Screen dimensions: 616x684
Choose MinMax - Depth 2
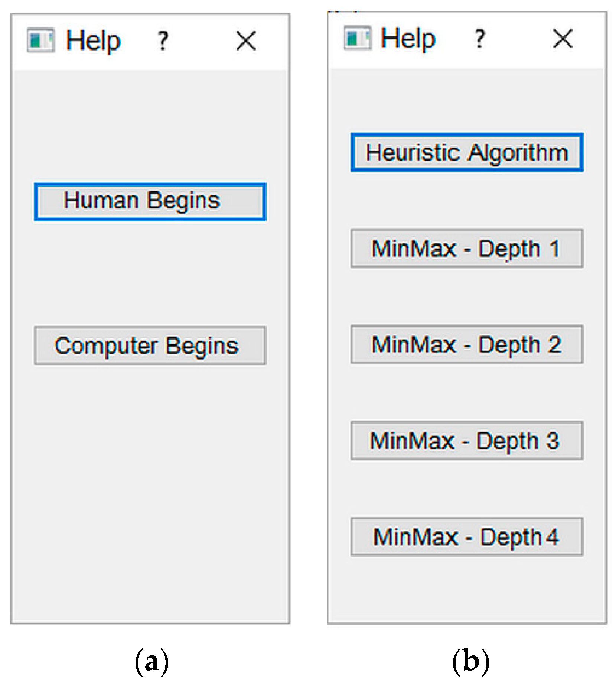467,344
